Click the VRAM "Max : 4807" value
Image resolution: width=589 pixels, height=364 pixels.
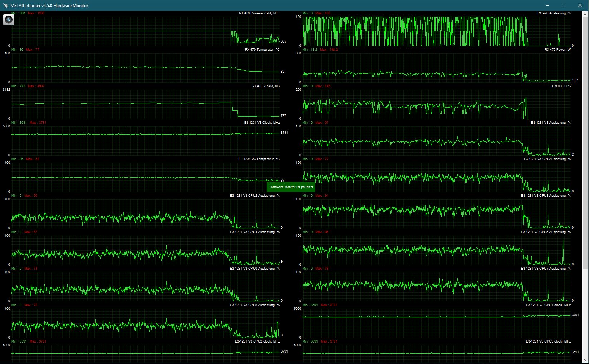36,86
